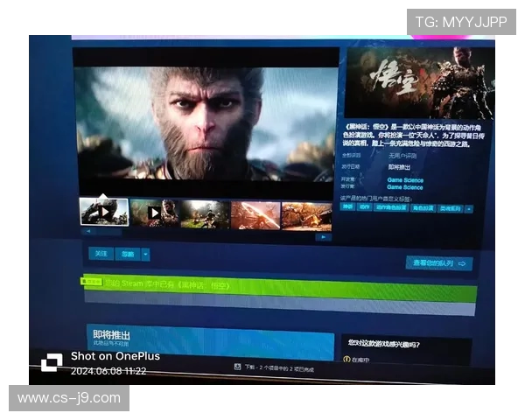Viewport: 525px width, 420px height.
Task: Click the 查看您的队列 view queue button
Action: pyautogui.click(x=439, y=263)
